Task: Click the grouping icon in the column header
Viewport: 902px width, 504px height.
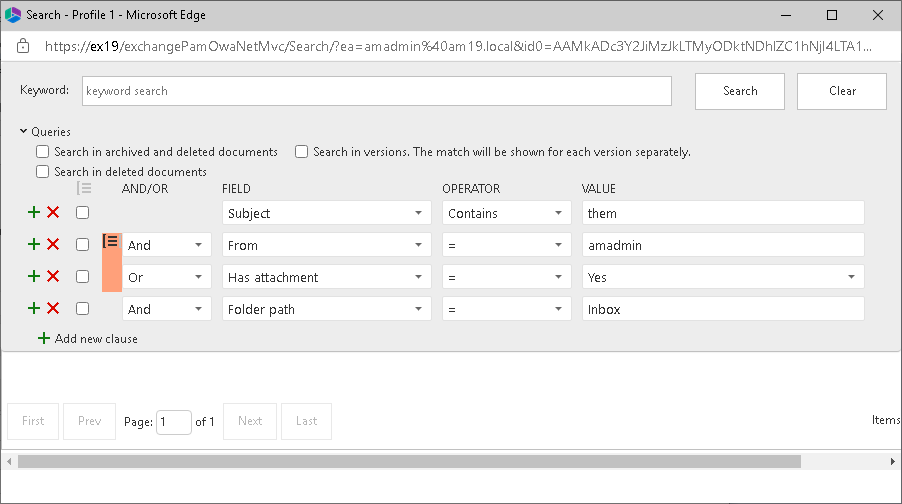Action: 84,188
